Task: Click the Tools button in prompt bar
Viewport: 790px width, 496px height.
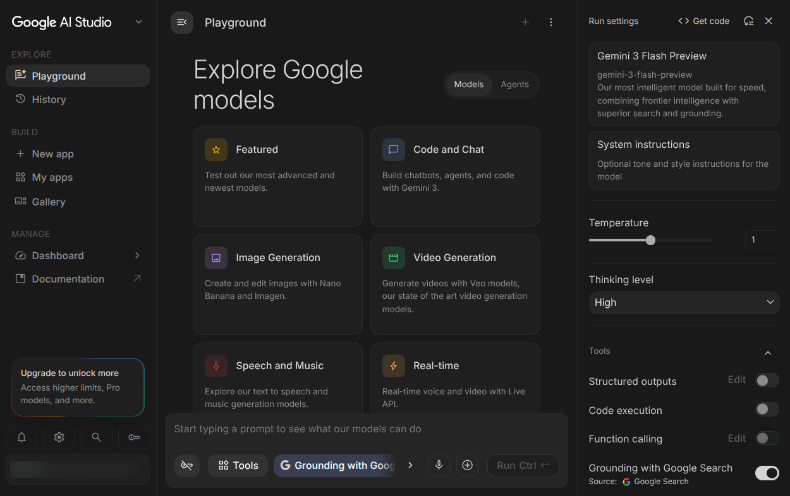Action: [x=238, y=465]
